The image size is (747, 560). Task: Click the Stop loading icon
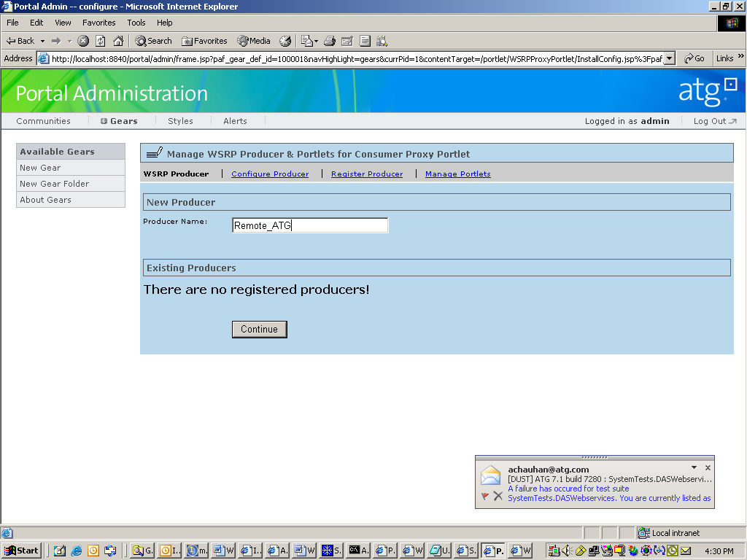[x=83, y=41]
